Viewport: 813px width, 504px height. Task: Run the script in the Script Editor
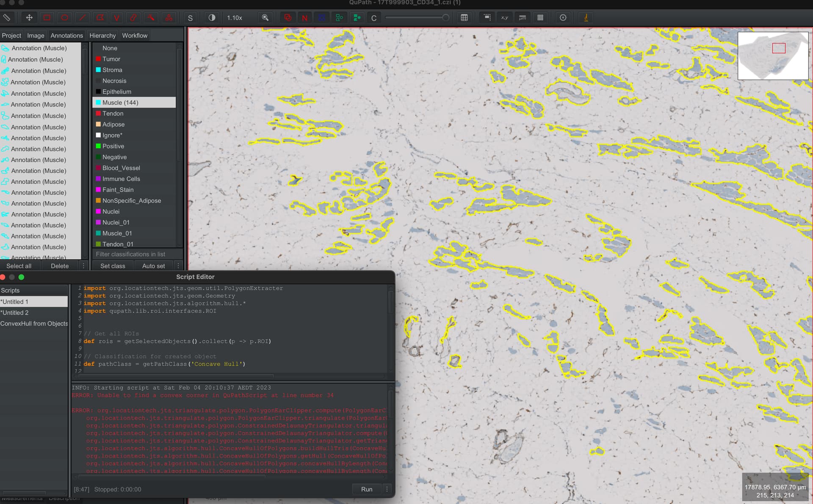point(366,489)
